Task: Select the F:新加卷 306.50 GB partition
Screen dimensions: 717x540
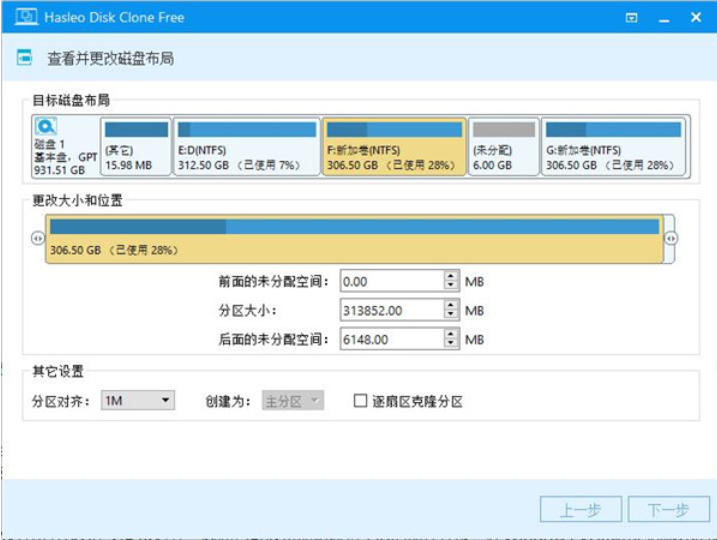Action: click(394, 146)
